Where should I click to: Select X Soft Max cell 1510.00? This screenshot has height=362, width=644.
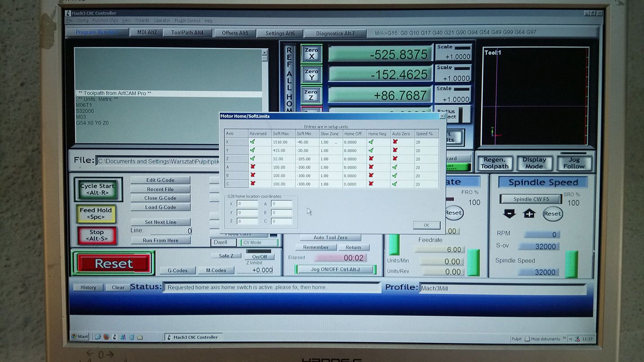pos(283,142)
